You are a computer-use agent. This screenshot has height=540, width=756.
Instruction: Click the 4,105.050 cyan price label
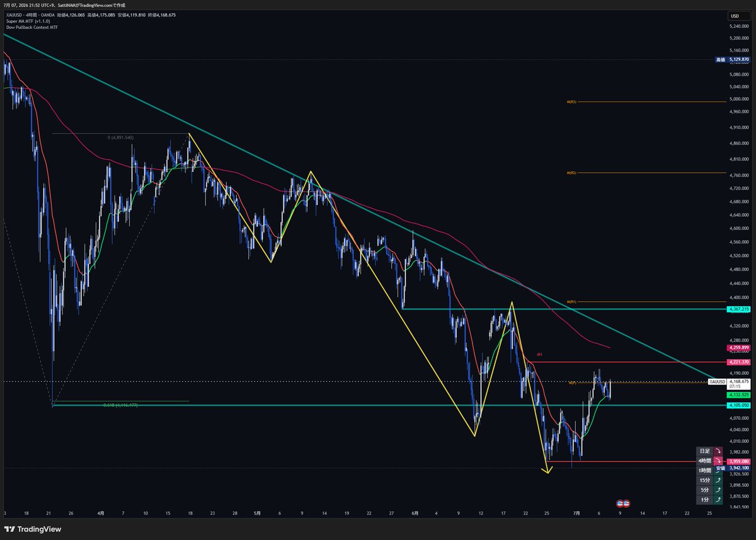pyautogui.click(x=738, y=405)
